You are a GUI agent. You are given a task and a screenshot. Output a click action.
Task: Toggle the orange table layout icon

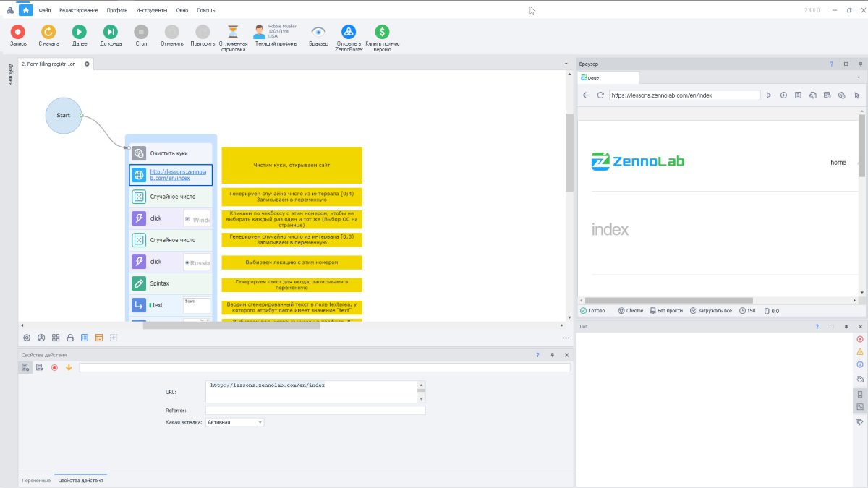point(99,338)
